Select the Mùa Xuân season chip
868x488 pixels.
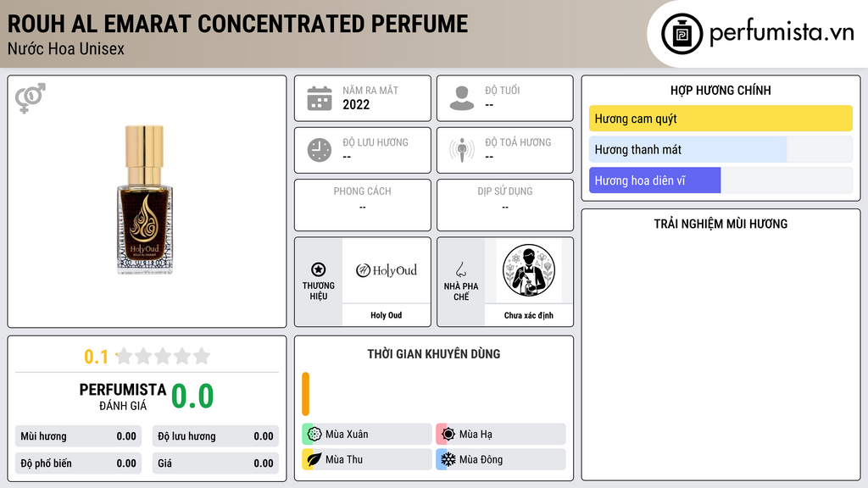[x=367, y=435]
